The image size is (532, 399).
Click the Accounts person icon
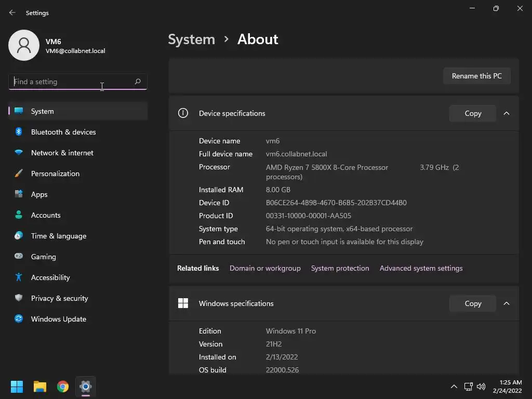[19, 215]
